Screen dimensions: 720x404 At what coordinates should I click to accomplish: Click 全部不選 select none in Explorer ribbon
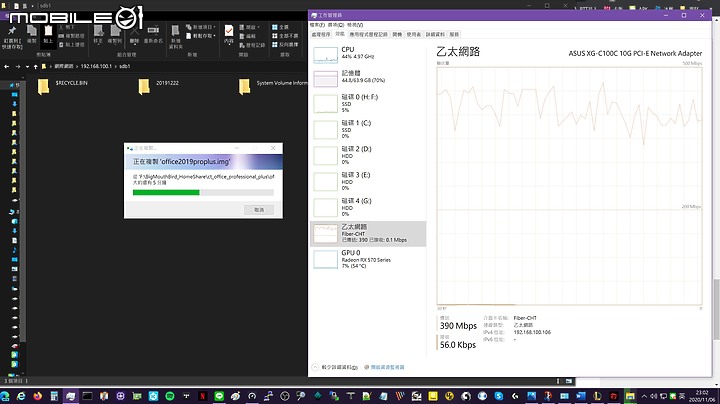285,36
